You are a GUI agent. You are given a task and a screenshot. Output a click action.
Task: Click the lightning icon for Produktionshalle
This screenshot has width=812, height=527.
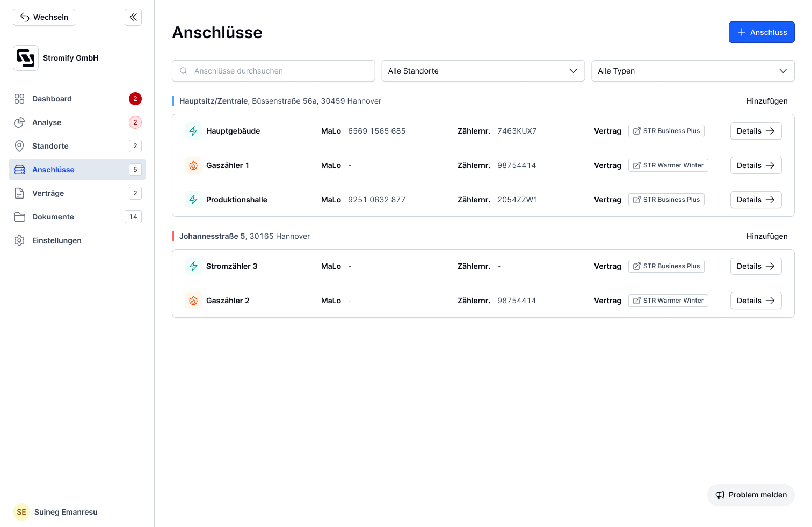[x=193, y=200]
